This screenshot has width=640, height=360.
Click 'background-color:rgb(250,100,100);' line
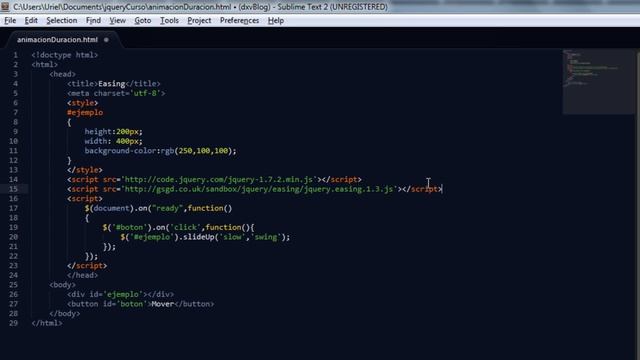[160, 151]
